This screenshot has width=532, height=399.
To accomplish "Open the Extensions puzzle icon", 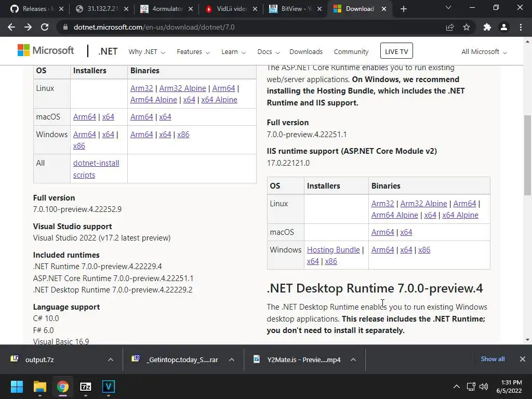I will coord(487,27).
